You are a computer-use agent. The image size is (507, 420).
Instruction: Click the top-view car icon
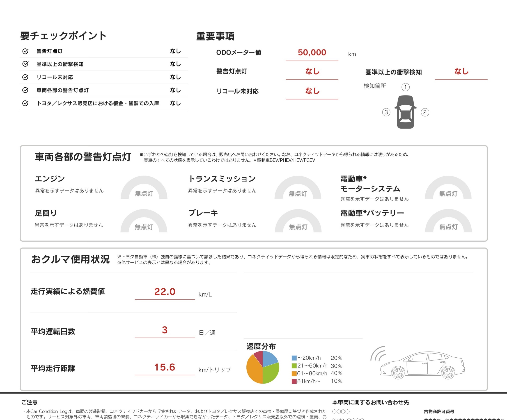coord(405,112)
